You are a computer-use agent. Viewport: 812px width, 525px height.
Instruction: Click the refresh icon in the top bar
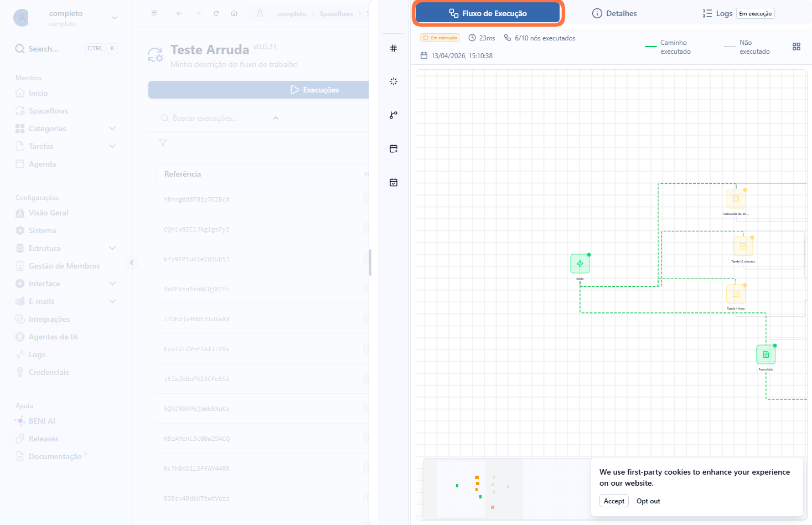(216, 13)
